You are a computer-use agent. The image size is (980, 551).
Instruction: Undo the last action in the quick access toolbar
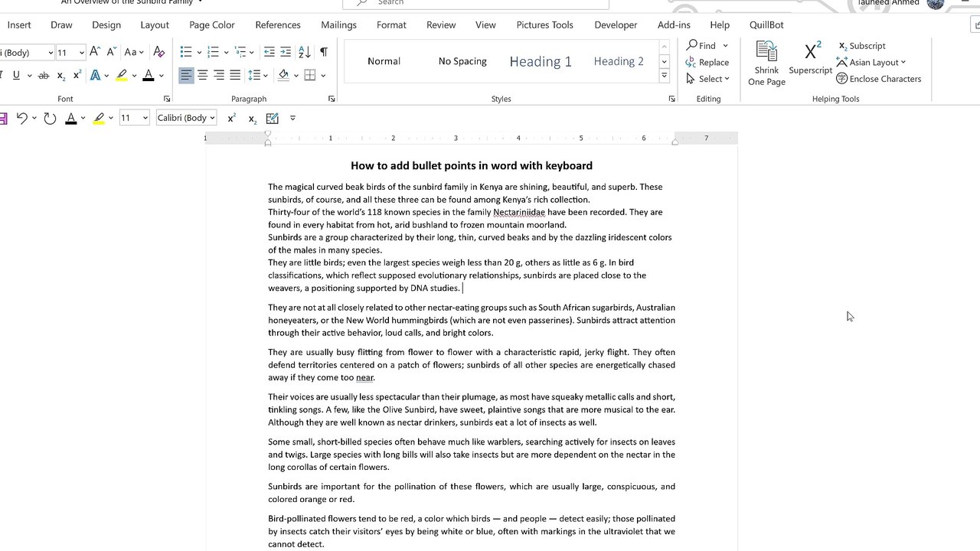21,118
